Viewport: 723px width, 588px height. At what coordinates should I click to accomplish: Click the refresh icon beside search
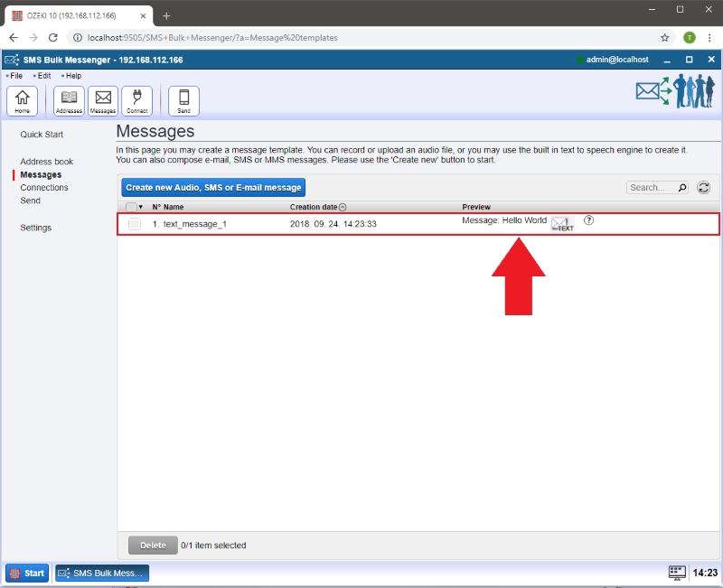[x=703, y=187]
